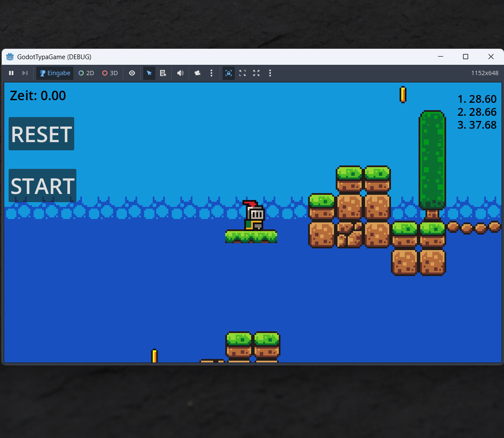
Task: Advance to the next frame
Action: 25,73
